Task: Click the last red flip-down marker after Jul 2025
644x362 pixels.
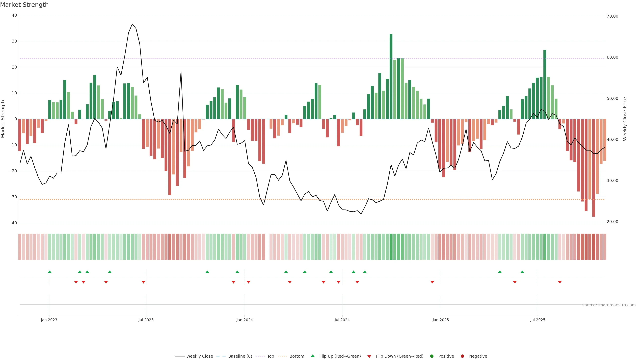Action: point(560,282)
